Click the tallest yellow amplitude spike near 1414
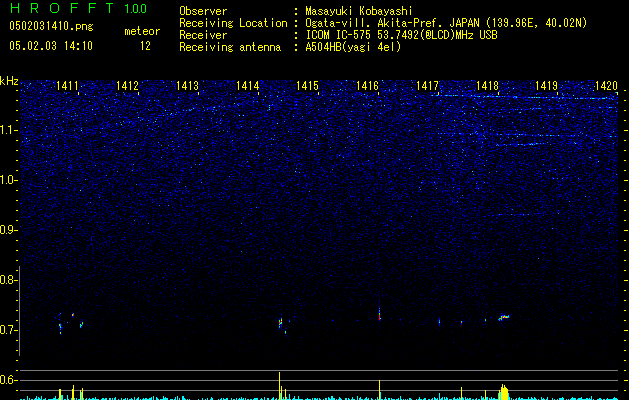This screenshot has height=400, width=629. pos(279,386)
